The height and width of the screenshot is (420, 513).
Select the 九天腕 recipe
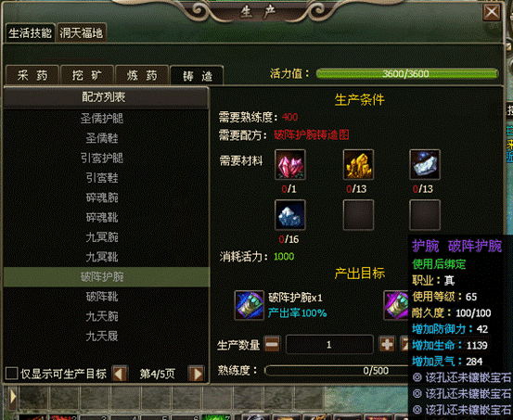coord(102,316)
